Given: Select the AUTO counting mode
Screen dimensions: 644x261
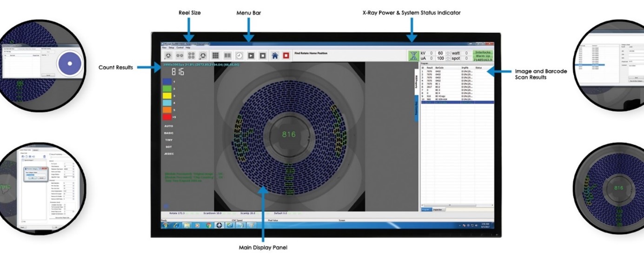Looking at the screenshot, I should click(169, 126).
